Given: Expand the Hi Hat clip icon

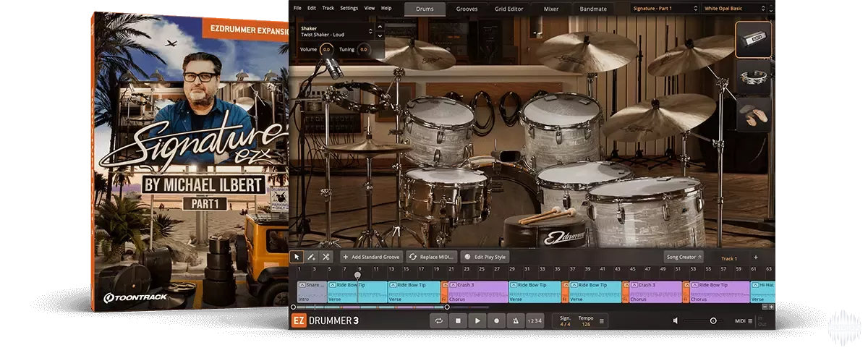Looking at the screenshot, I should point(755,285).
